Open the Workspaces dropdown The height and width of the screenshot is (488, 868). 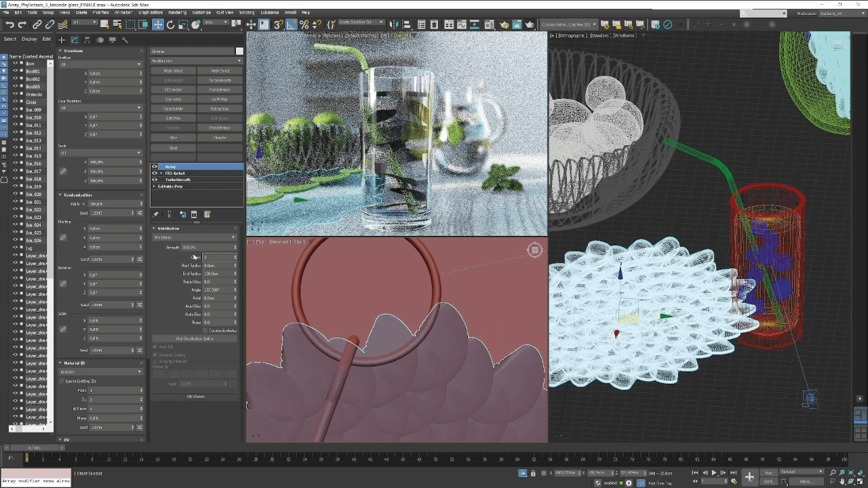[x=842, y=13]
